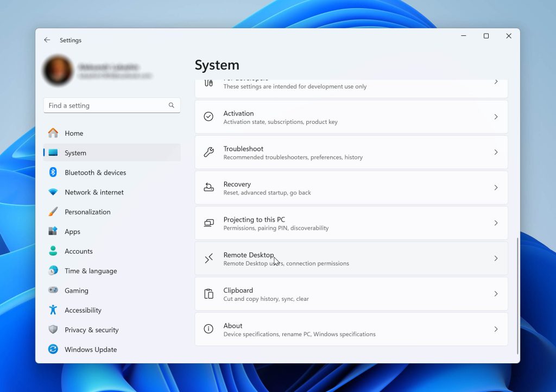Screen dimensions: 556x392
Task: Select the Bluetooth & devices sidebar icon
Action: point(53,172)
